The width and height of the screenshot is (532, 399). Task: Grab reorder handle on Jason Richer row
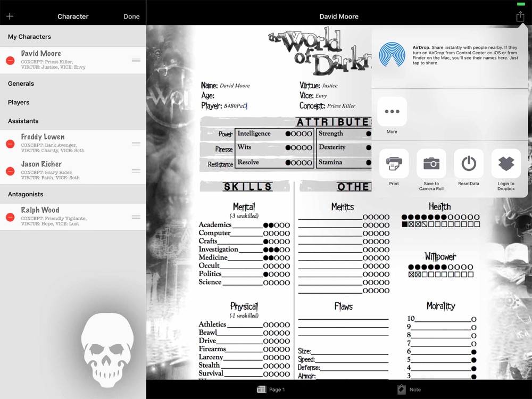(136, 171)
